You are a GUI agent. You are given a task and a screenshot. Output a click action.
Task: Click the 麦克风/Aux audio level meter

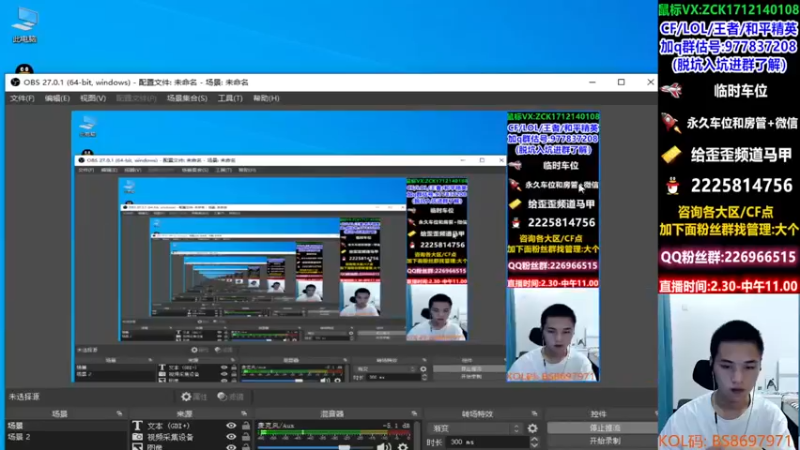334,434
